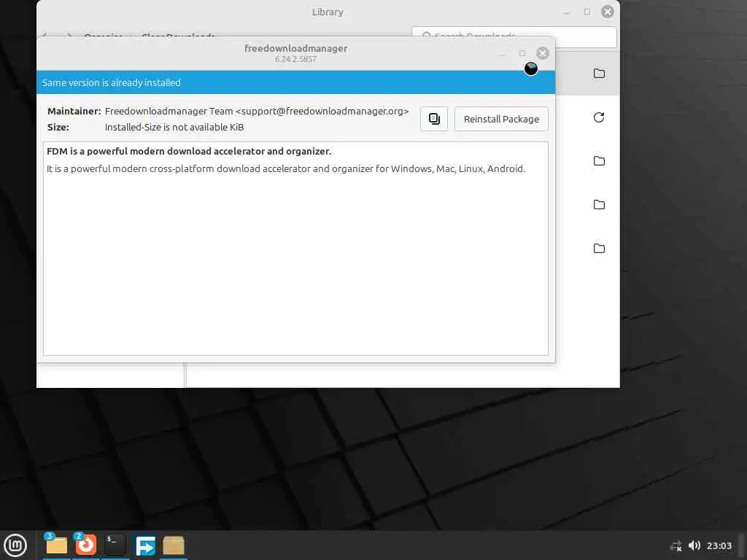Switch to Firefox from the taskbar
Viewport: 747px width, 560px height.
86,545
